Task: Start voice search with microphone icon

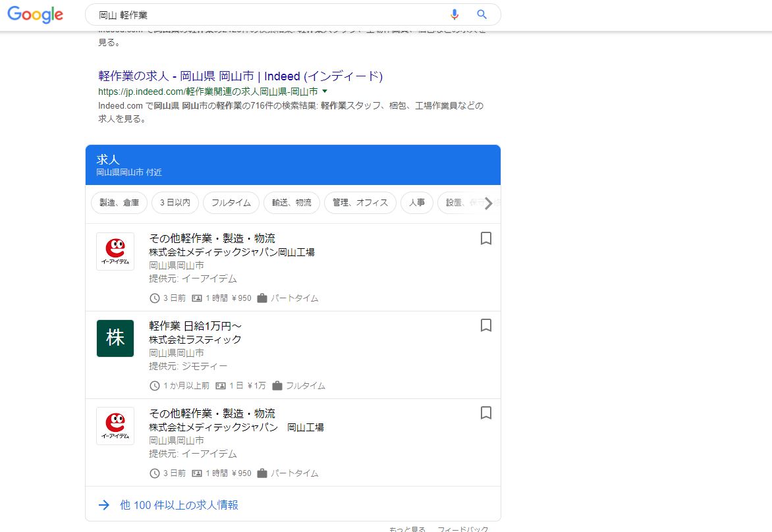Action: [x=455, y=14]
